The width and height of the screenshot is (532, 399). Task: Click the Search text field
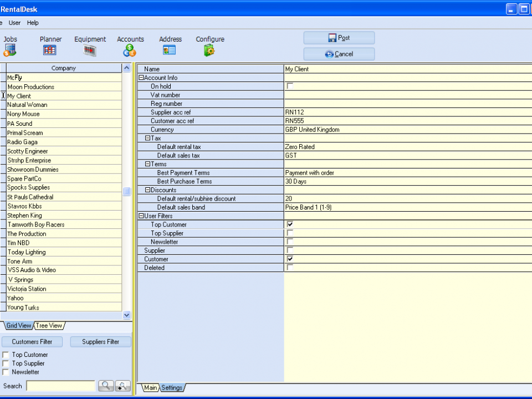point(60,386)
